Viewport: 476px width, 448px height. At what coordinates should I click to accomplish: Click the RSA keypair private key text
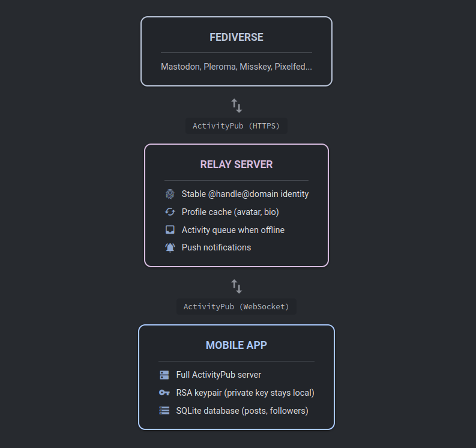tap(245, 393)
